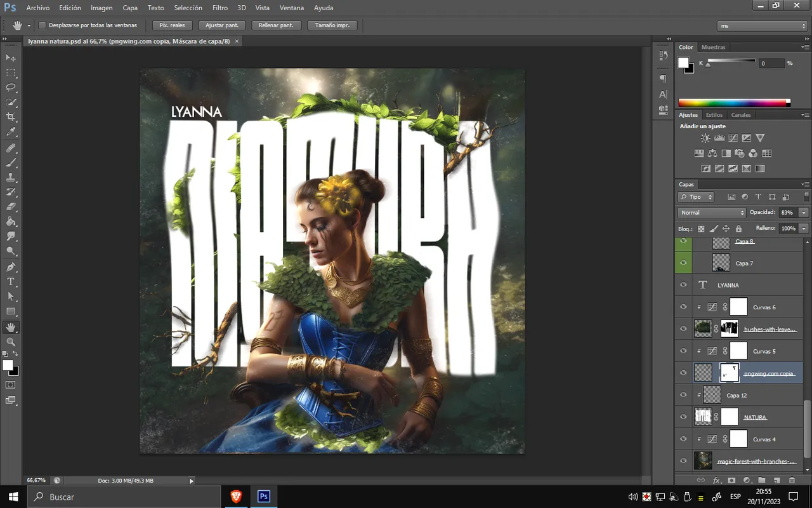812x508 pixels.
Task: Select the Clone Stamp tool
Action: click(x=11, y=178)
